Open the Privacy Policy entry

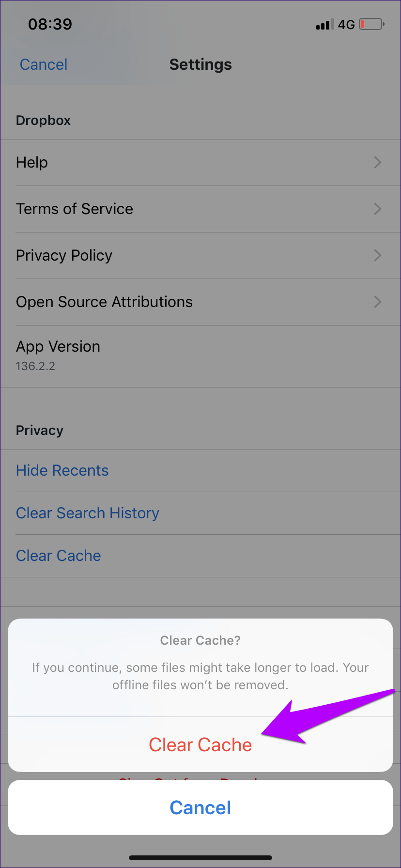(x=64, y=255)
